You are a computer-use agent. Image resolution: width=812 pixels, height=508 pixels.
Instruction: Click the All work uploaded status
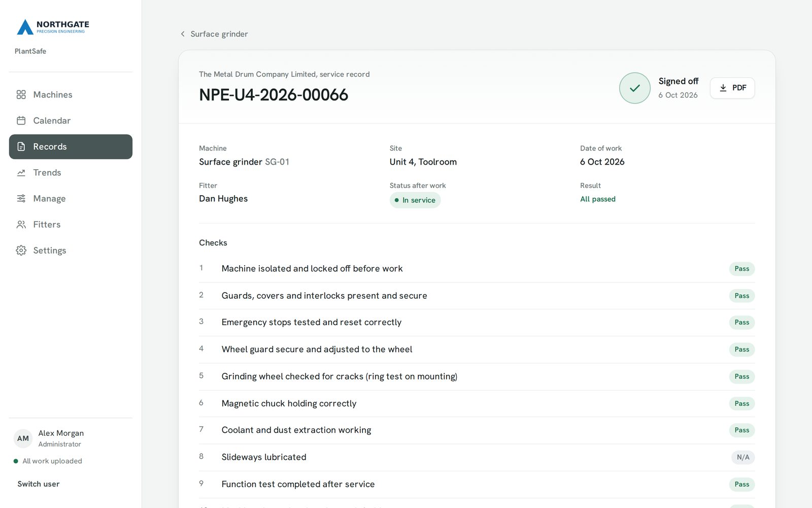click(48, 461)
